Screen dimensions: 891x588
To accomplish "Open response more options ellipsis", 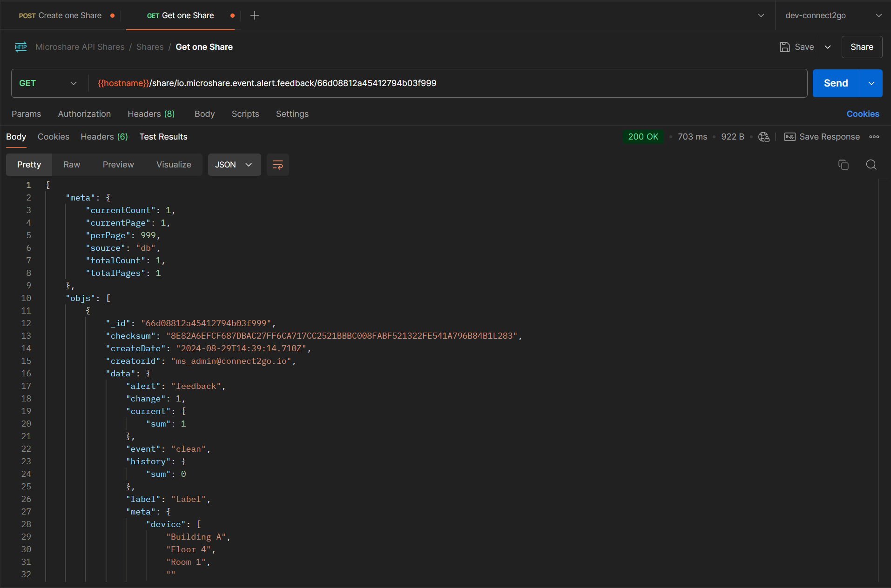I will (874, 137).
